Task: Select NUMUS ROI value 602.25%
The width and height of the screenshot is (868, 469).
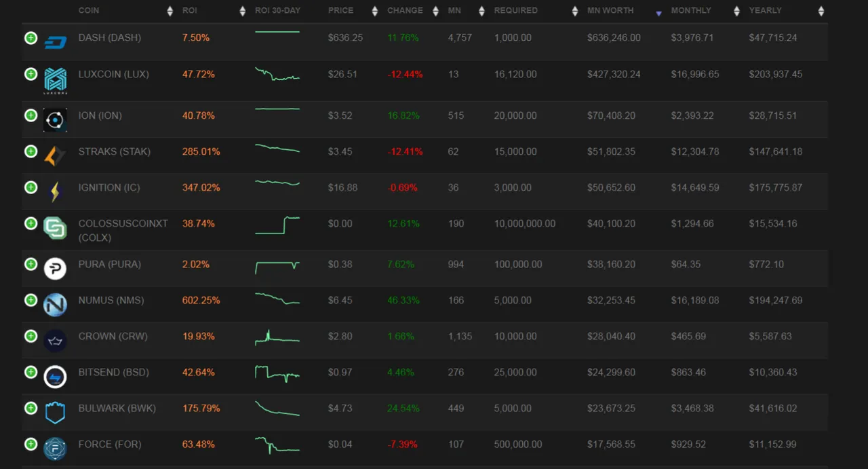Action: (201, 300)
